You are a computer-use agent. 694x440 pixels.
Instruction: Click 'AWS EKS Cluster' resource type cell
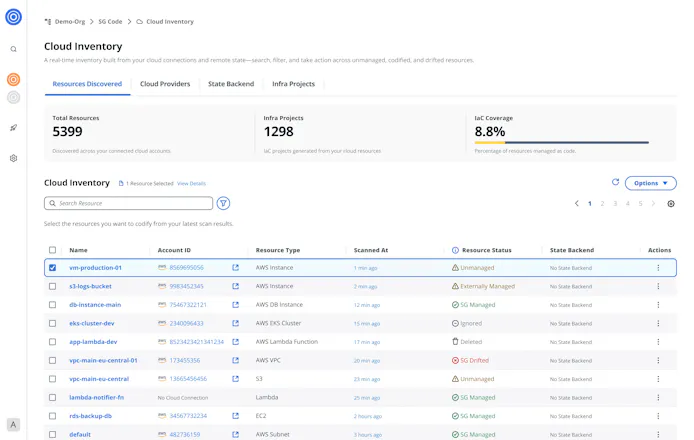pos(278,323)
